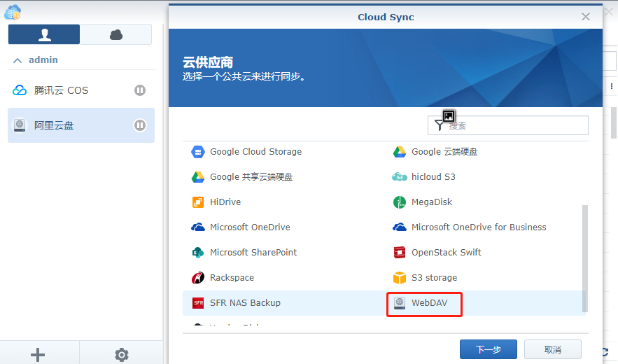Image resolution: width=618 pixels, height=364 pixels.
Task: Focus the 搜索 provider search field
Action: click(508, 125)
